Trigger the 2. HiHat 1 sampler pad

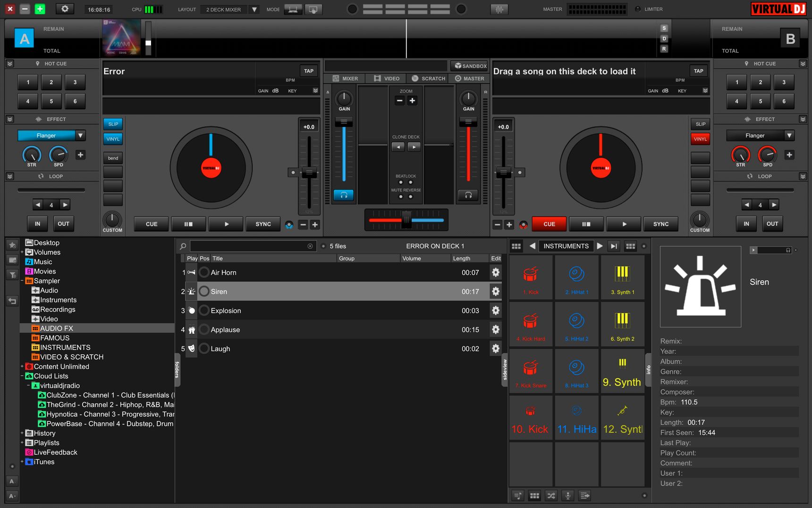[x=576, y=277]
